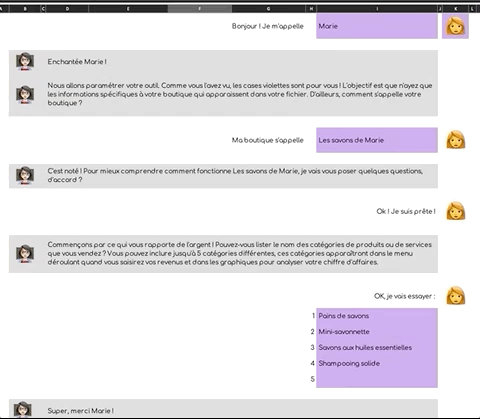Click the assistant avatar next to 'Super, merci Marie !'
480x419 pixels.
(x=23, y=410)
